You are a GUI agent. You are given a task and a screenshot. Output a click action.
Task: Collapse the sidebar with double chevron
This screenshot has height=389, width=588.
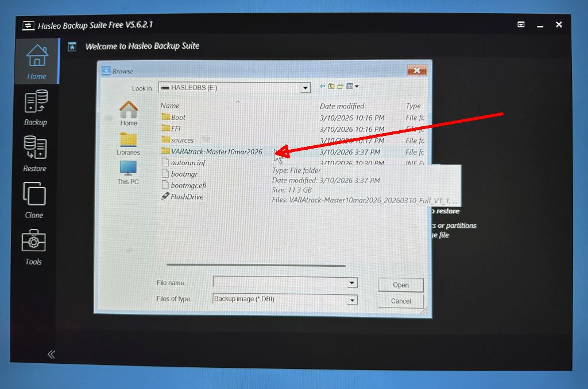pyautogui.click(x=51, y=354)
